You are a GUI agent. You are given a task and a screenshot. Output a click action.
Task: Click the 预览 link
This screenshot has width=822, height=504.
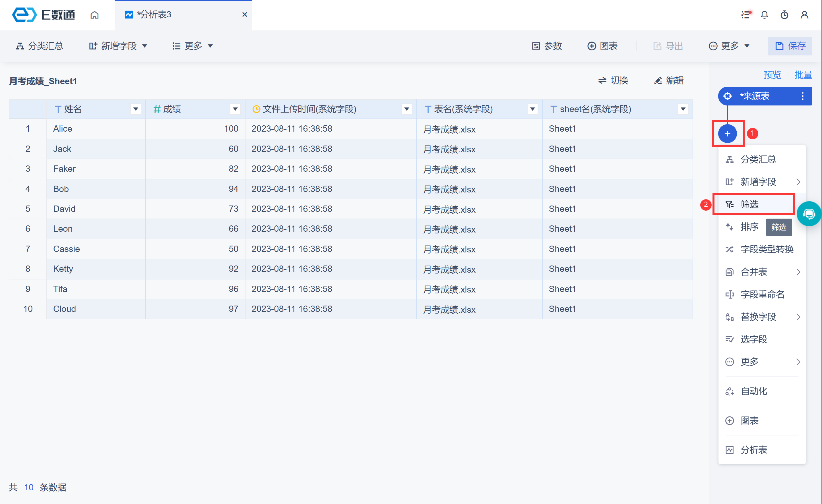(772, 75)
